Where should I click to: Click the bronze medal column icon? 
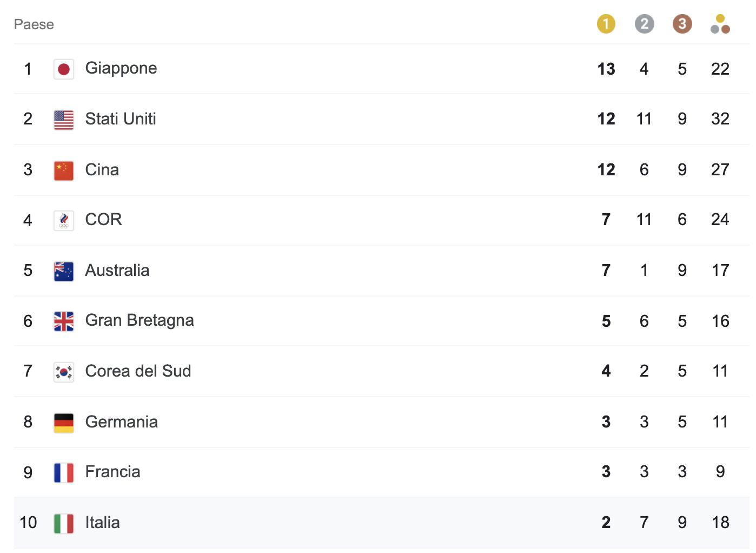[682, 24]
